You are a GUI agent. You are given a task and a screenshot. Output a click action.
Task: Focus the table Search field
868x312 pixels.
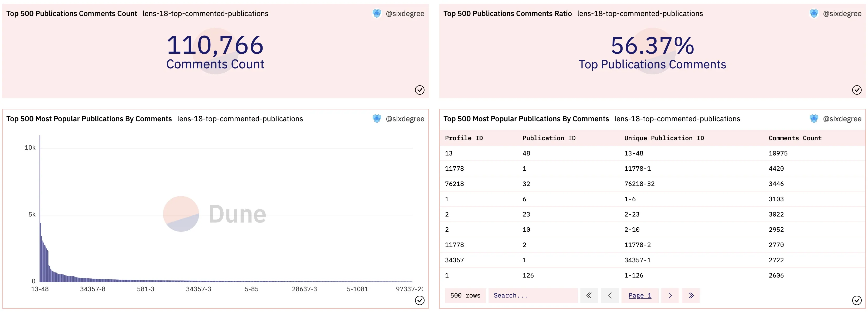533,295
